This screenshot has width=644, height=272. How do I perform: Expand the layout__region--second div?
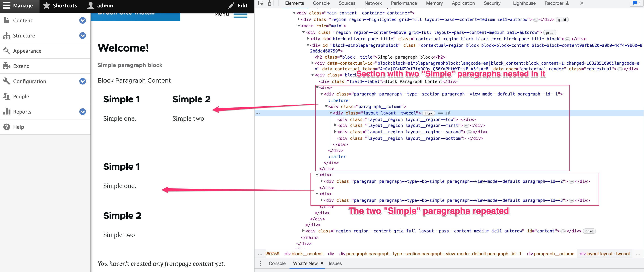point(335,132)
